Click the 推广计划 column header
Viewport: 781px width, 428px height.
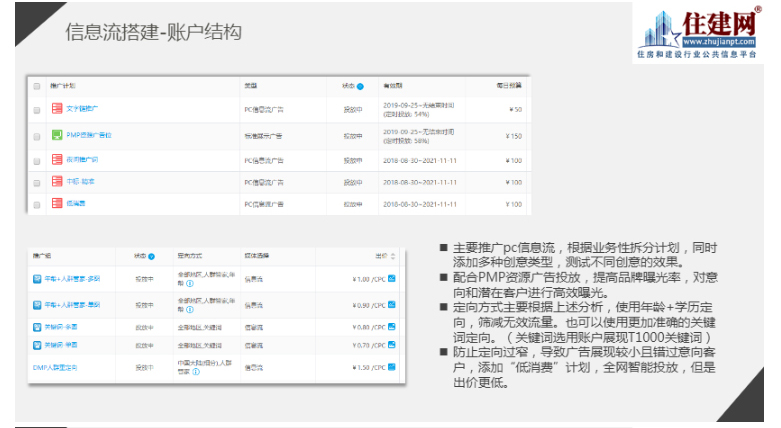[62, 87]
